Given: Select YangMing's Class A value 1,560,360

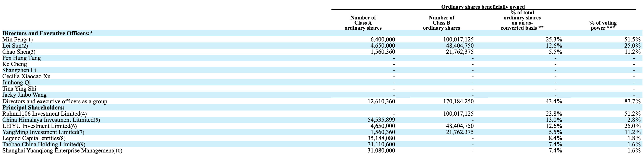Looking at the screenshot, I should [x=383, y=132].
